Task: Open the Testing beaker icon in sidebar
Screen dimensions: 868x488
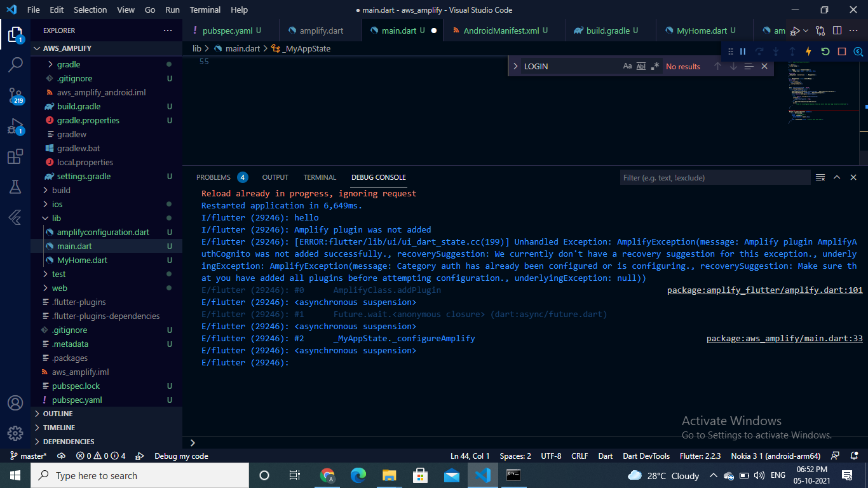Action: 15,187
